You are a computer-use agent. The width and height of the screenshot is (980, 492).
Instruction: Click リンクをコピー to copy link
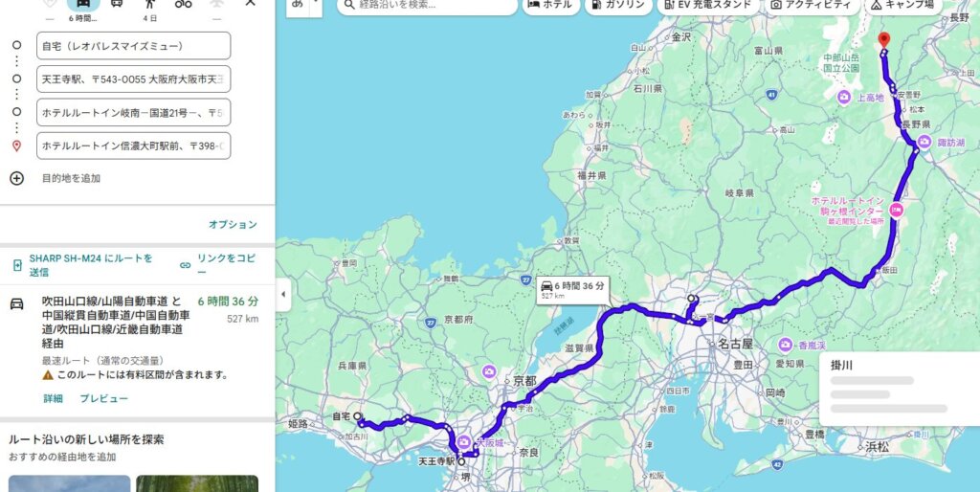point(219,265)
